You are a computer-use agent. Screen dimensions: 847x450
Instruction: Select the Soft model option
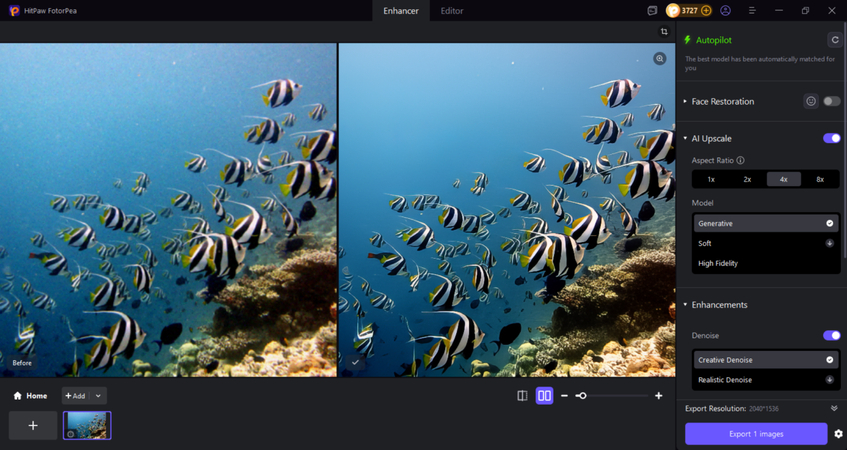click(765, 243)
